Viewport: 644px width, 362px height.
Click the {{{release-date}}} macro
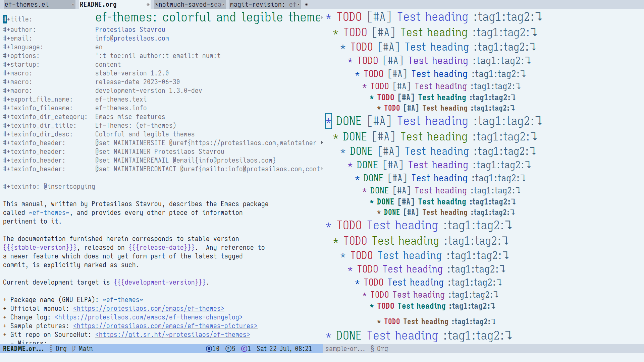click(162, 247)
